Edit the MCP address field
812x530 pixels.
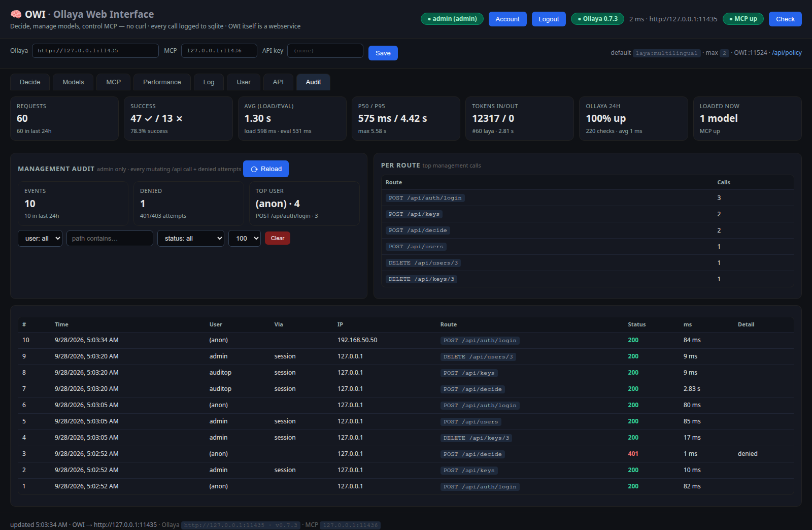click(219, 51)
